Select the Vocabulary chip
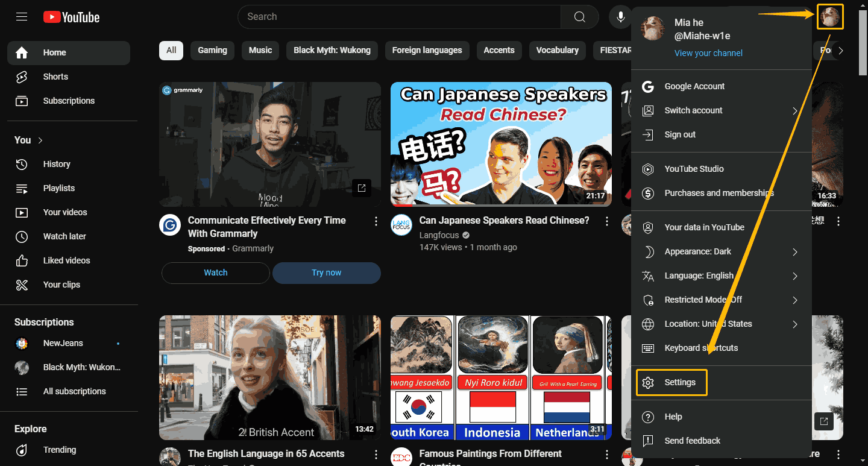The width and height of the screenshot is (868, 466). point(558,51)
